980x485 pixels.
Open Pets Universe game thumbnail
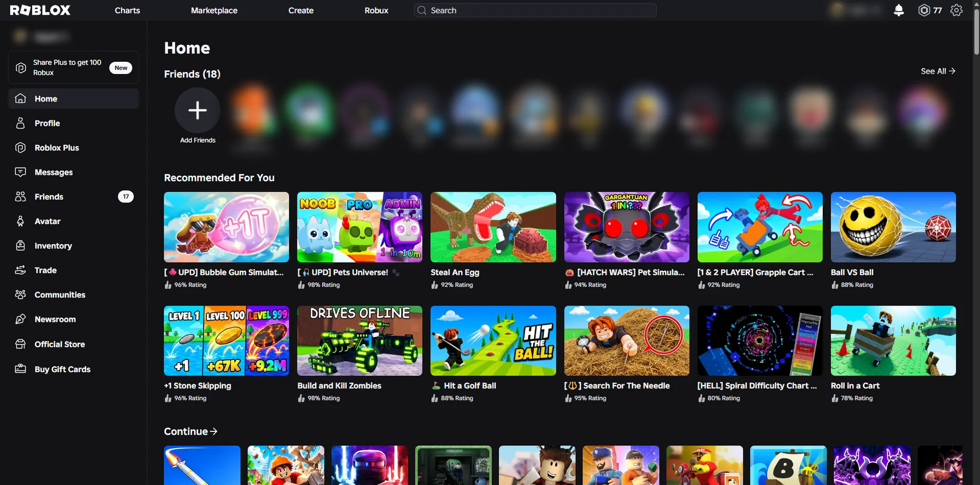(360, 227)
